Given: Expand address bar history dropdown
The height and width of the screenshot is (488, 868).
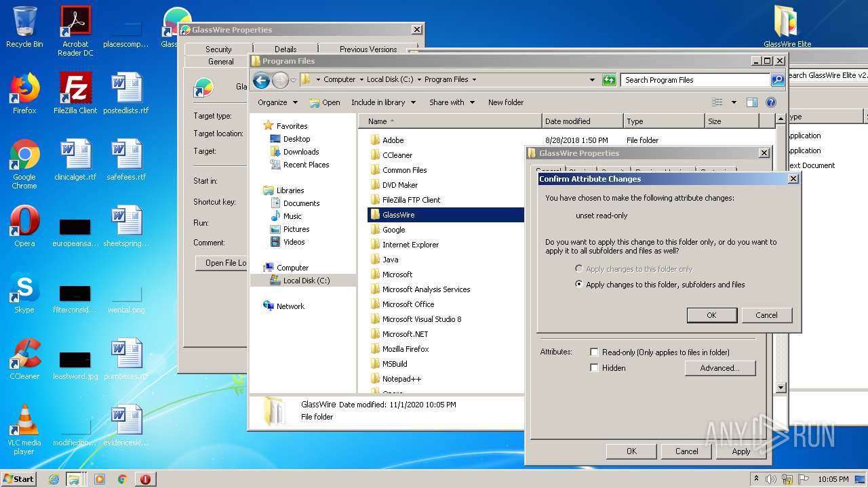Looking at the screenshot, I should tap(593, 80).
